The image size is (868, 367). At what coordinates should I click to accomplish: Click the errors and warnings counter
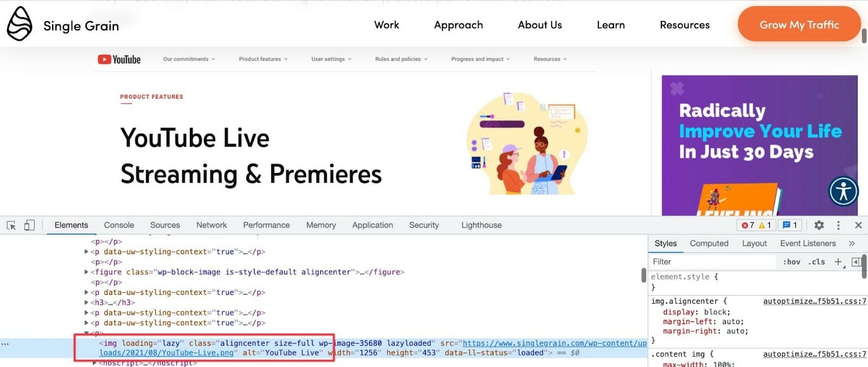tap(756, 226)
